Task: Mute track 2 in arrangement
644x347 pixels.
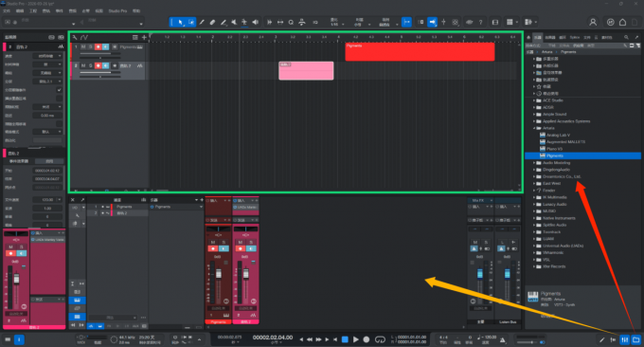Action: (x=83, y=65)
